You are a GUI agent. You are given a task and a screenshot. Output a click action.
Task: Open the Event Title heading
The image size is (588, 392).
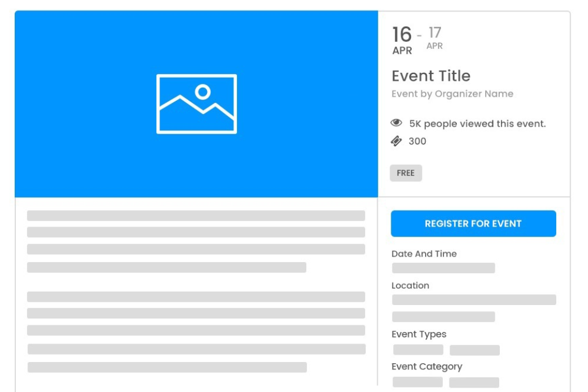point(431,75)
